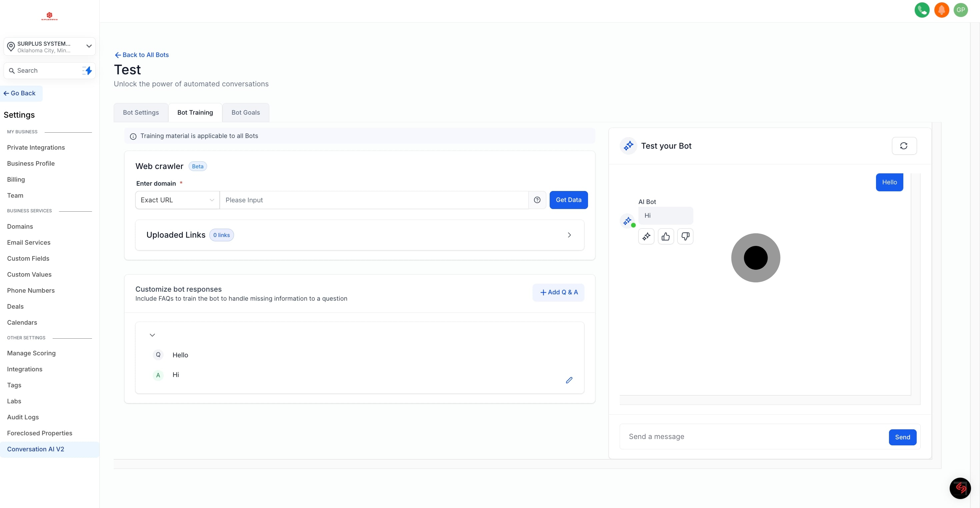Reset the test bot conversation

click(x=904, y=146)
